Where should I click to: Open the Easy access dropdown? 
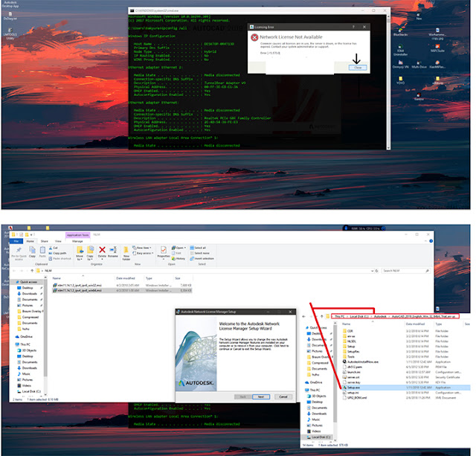point(143,253)
